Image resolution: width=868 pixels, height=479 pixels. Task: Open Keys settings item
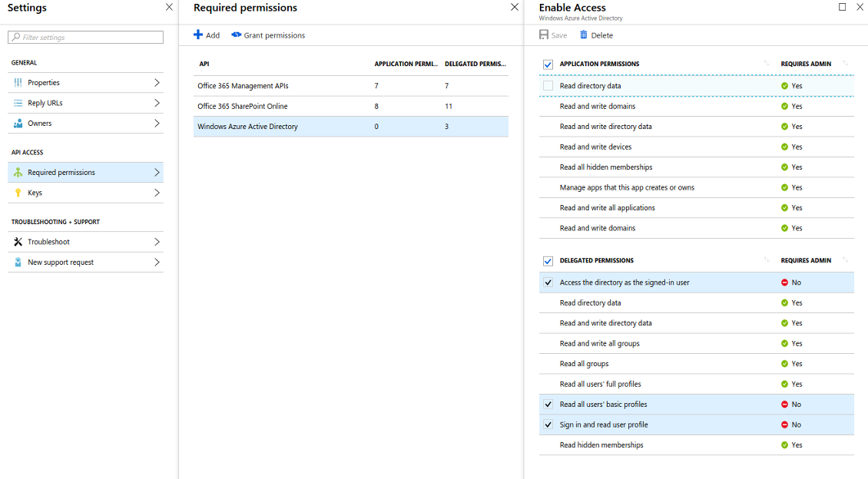click(x=85, y=193)
